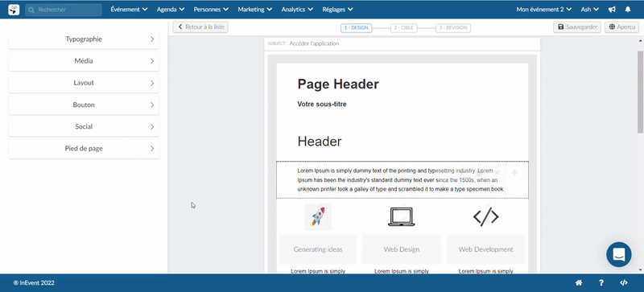The height and width of the screenshot is (292, 644).
Task: Expand the Layout section
Action: (x=84, y=83)
